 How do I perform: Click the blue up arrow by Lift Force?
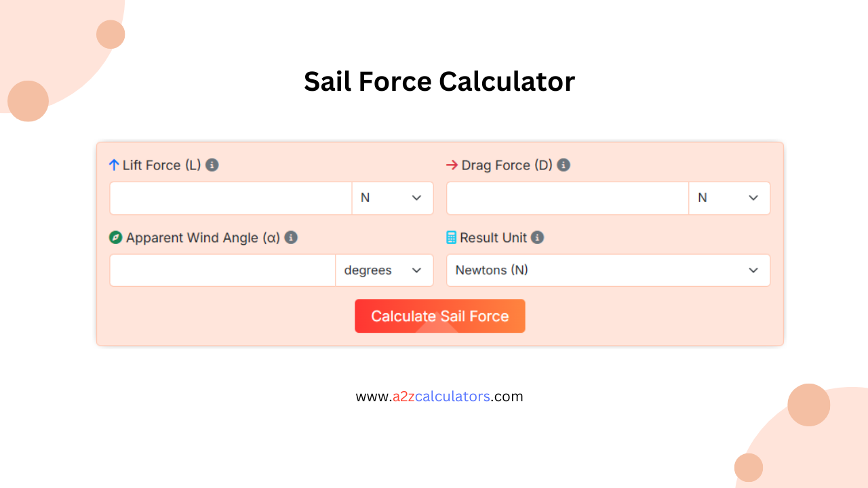[114, 165]
